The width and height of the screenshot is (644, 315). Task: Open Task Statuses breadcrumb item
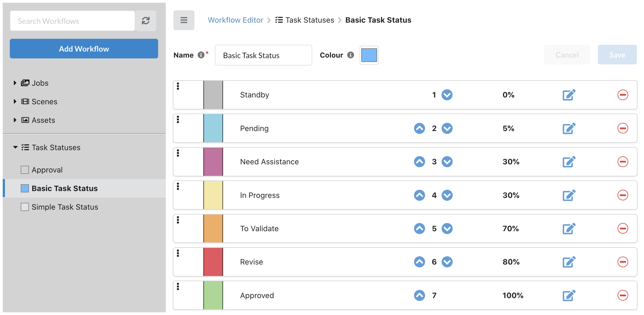click(309, 20)
